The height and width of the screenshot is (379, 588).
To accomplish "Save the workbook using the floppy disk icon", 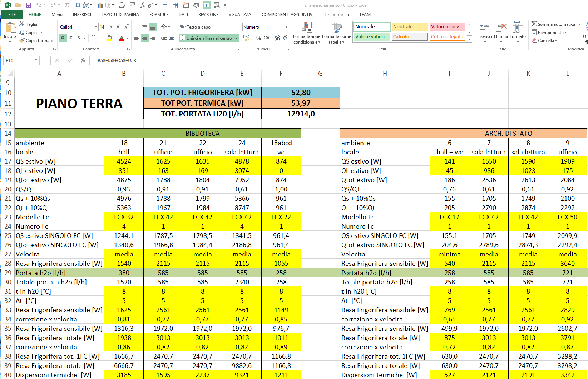I will pyautogui.click(x=29, y=5).
